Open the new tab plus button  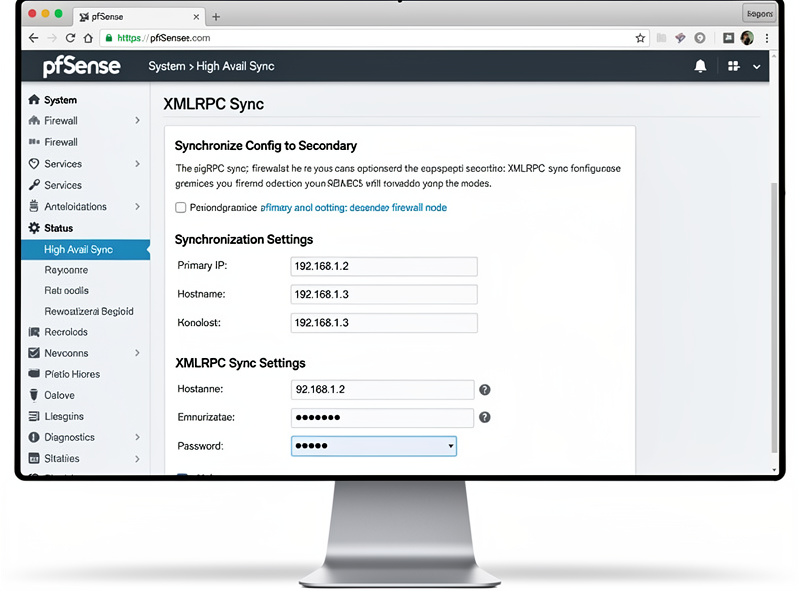(216, 17)
